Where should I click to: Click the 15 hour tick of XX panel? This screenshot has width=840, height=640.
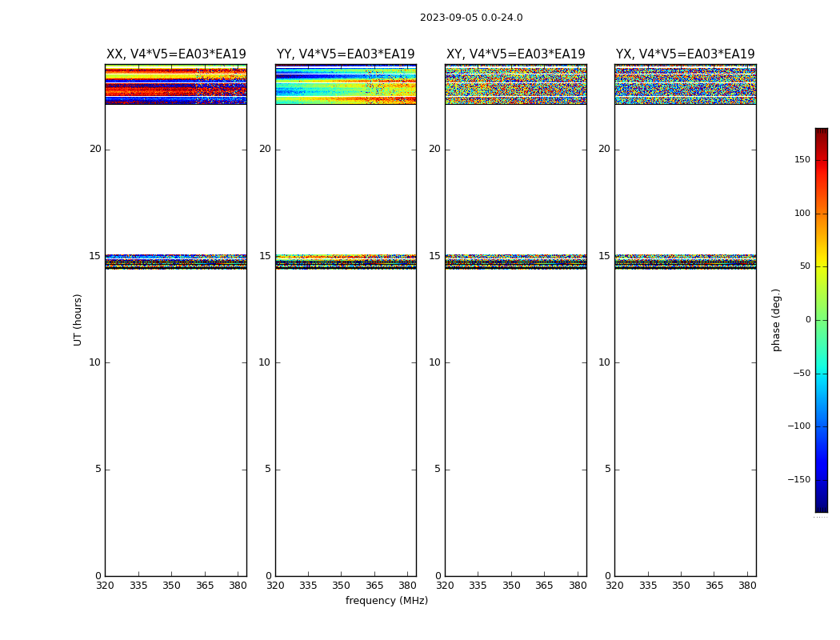point(95,256)
